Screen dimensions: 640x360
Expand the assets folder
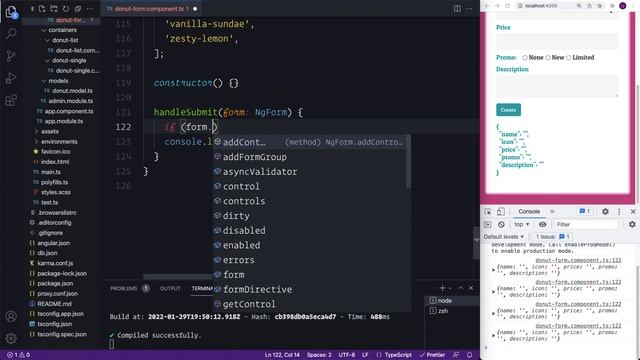(36, 131)
